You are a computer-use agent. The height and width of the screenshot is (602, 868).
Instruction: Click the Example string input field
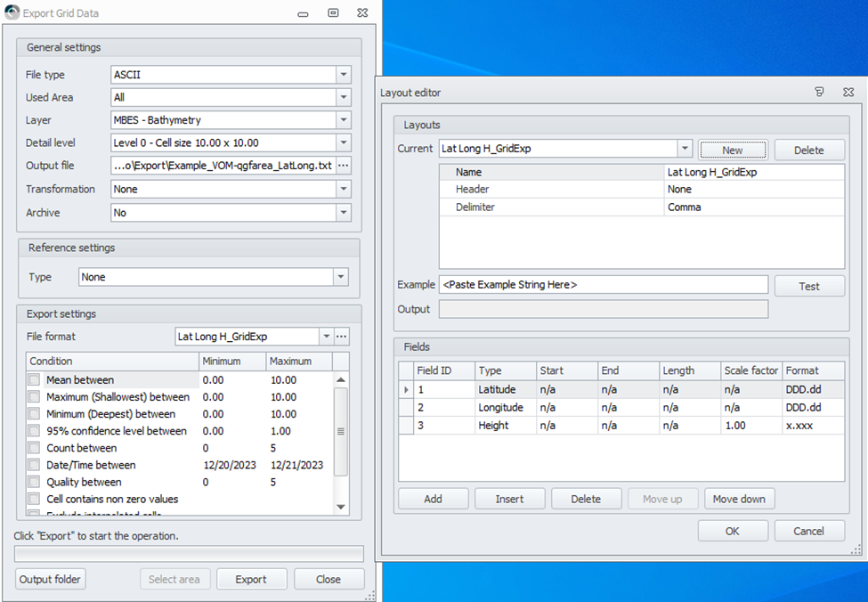(604, 285)
